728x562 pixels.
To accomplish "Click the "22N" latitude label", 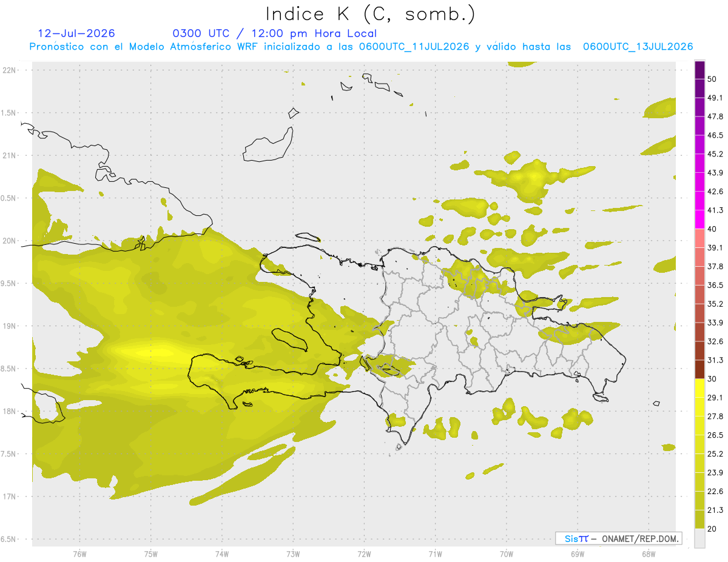I will pyautogui.click(x=9, y=70).
